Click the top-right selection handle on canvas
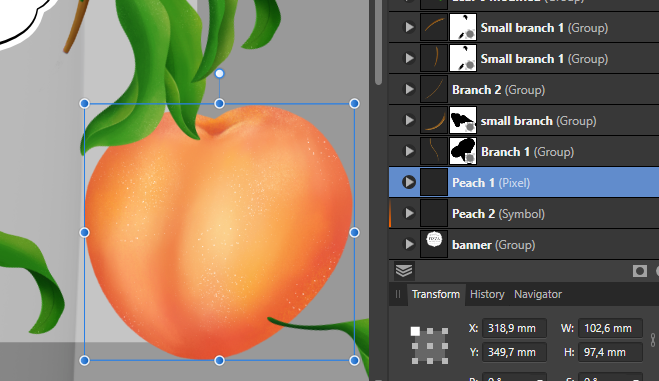The height and width of the screenshot is (381, 659). [354, 104]
